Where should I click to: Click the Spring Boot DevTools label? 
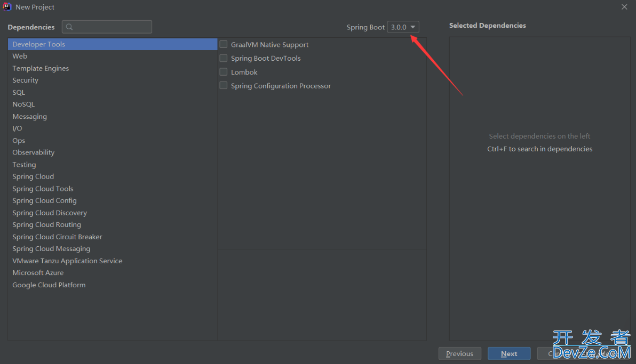click(266, 59)
